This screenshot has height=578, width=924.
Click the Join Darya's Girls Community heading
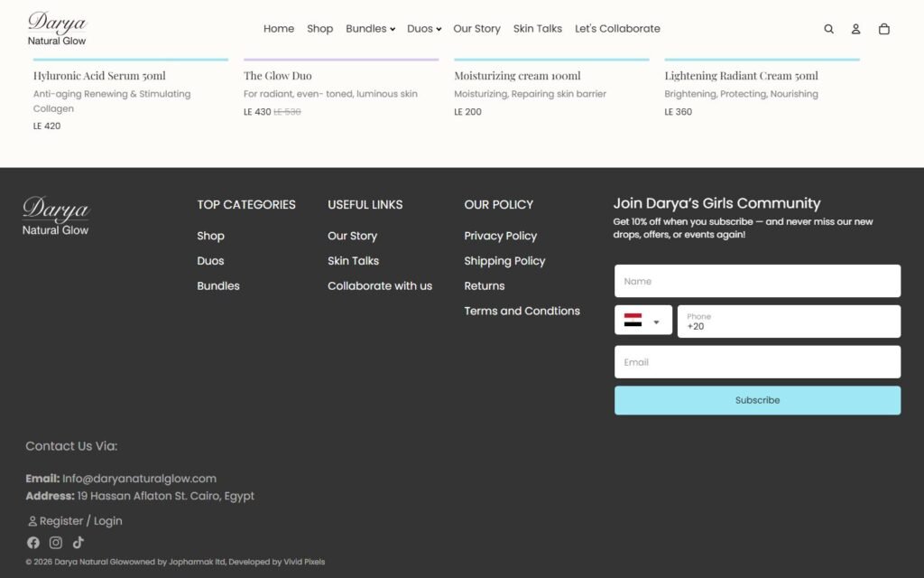716,203
